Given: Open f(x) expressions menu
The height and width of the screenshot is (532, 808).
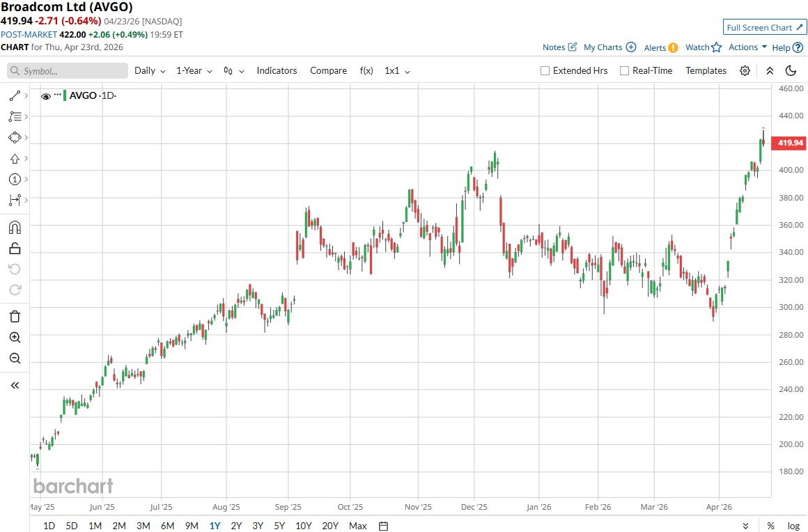Looking at the screenshot, I should point(366,71).
